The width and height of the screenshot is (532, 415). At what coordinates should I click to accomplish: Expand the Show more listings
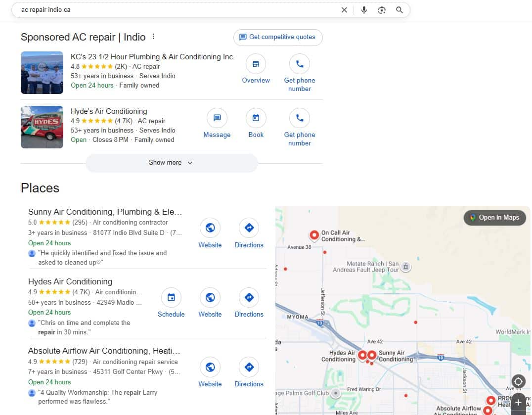tap(171, 162)
